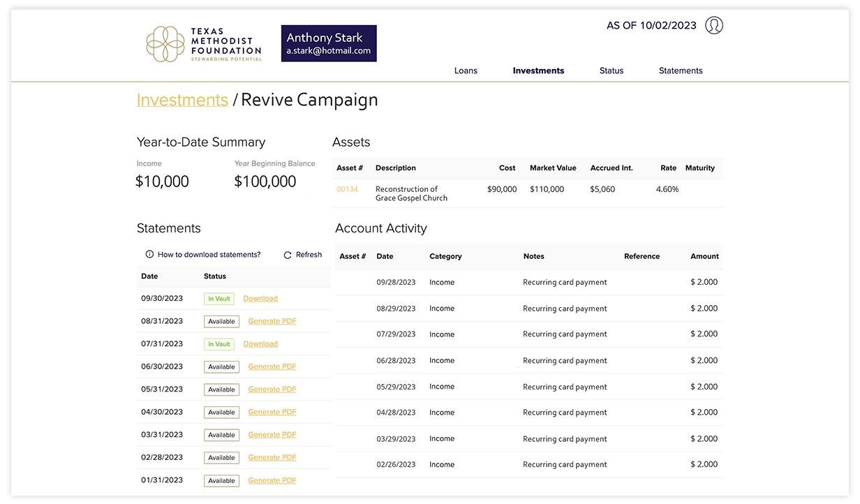Generate PDF for 06/30/2023 statement

pyautogui.click(x=272, y=366)
